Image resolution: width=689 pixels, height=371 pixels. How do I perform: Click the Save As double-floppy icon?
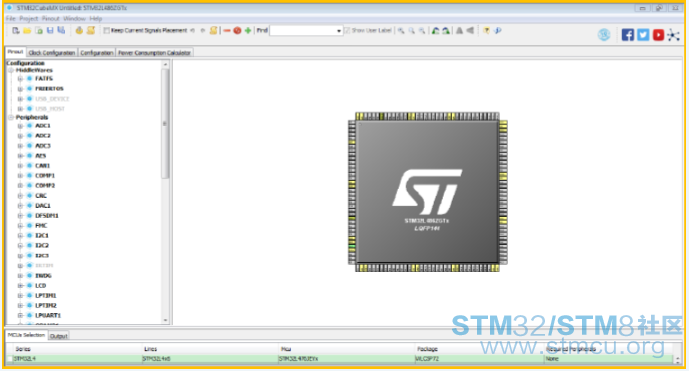pyautogui.click(x=61, y=30)
